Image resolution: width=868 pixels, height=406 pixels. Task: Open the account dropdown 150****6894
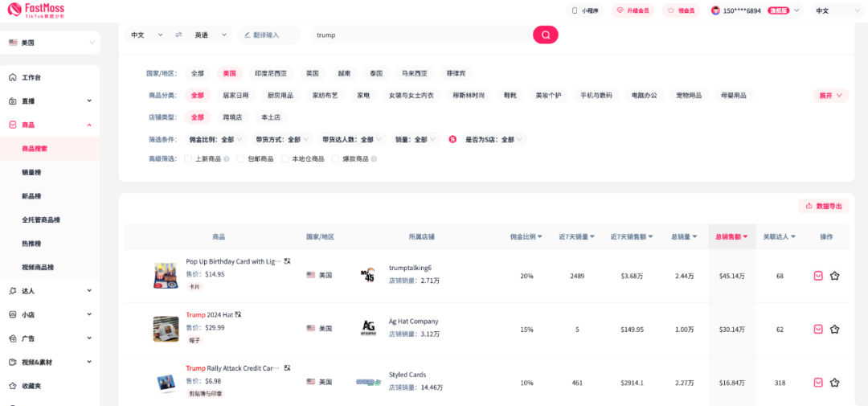coord(755,10)
